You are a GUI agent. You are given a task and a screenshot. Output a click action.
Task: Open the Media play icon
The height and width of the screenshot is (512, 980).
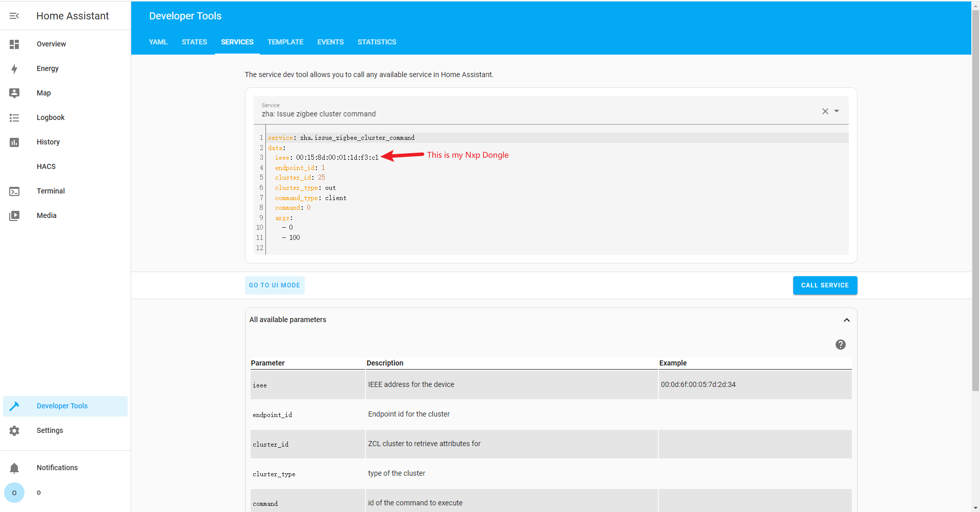coord(14,216)
